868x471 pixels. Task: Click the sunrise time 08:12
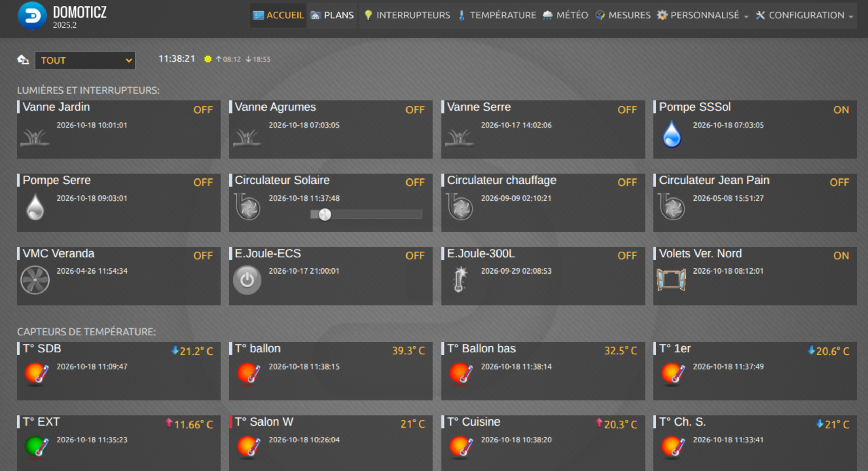click(x=232, y=59)
